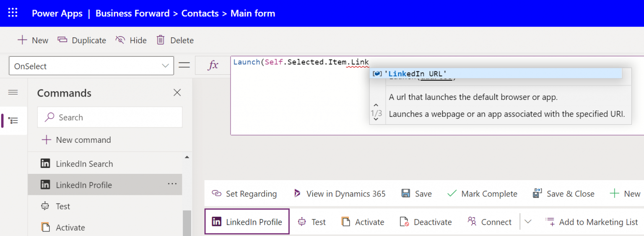This screenshot has width=644, height=236.
Task: Select 'LinkedIn URL' autocomplete suggestion
Action: 496,73
